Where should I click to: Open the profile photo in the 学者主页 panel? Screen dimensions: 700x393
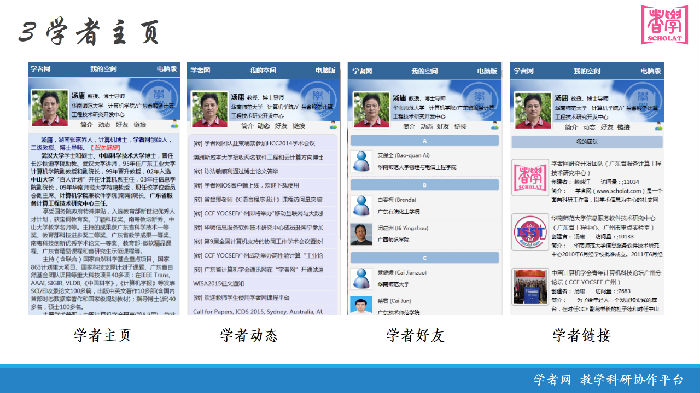coord(50,108)
